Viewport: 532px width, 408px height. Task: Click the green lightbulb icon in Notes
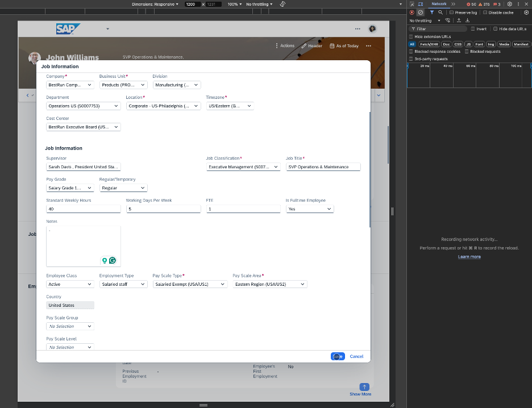pos(105,260)
